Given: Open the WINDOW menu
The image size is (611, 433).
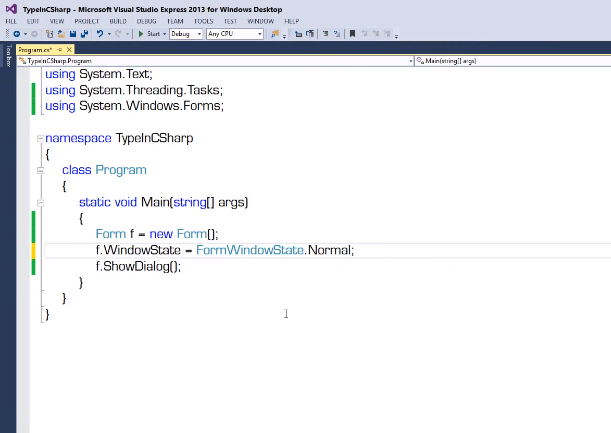Looking at the screenshot, I should (x=261, y=21).
